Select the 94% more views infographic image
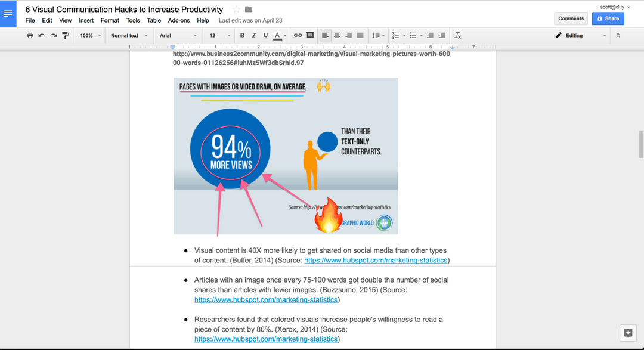The height and width of the screenshot is (350, 644). pos(286,156)
